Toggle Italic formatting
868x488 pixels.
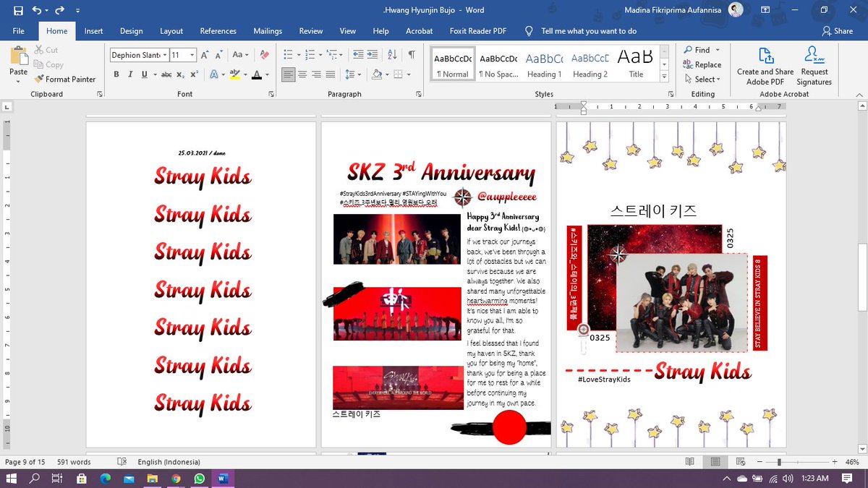[130, 74]
